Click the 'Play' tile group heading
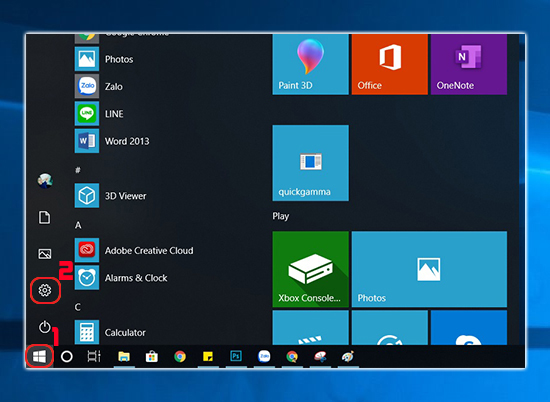 pos(281,216)
